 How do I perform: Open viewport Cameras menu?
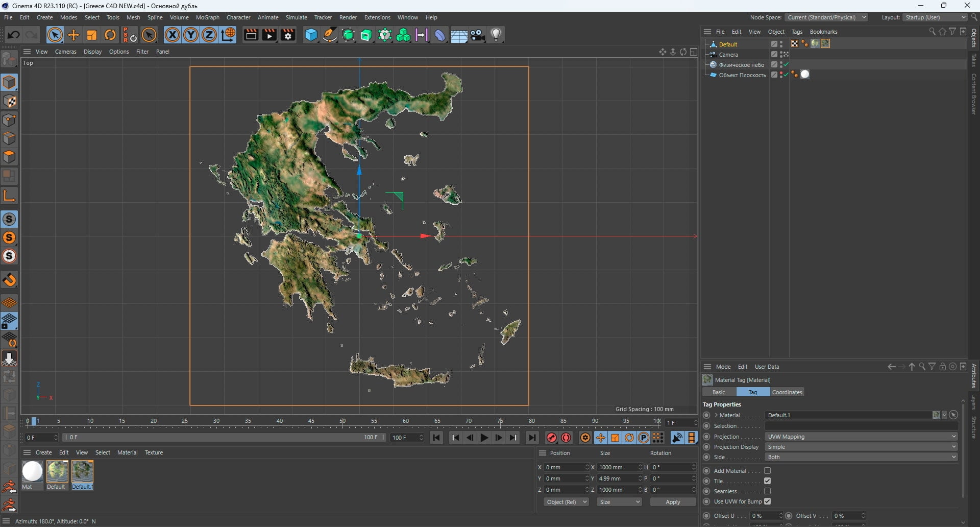coord(65,52)
